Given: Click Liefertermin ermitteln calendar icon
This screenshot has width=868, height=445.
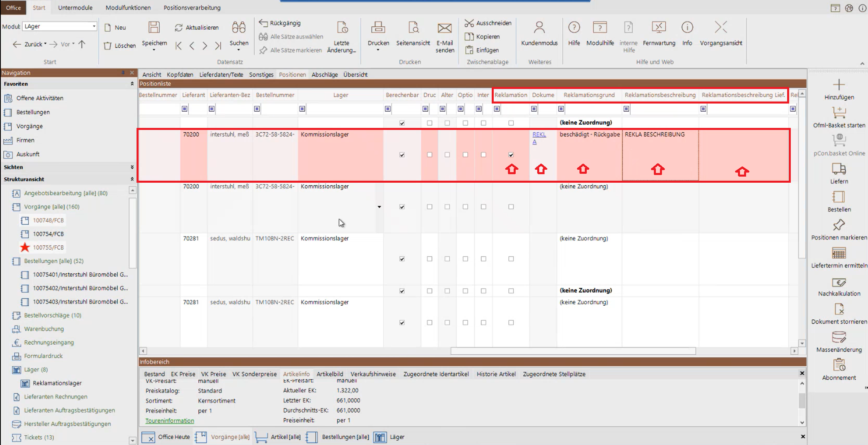Looking at the screenshot, I should click(839, 253).
